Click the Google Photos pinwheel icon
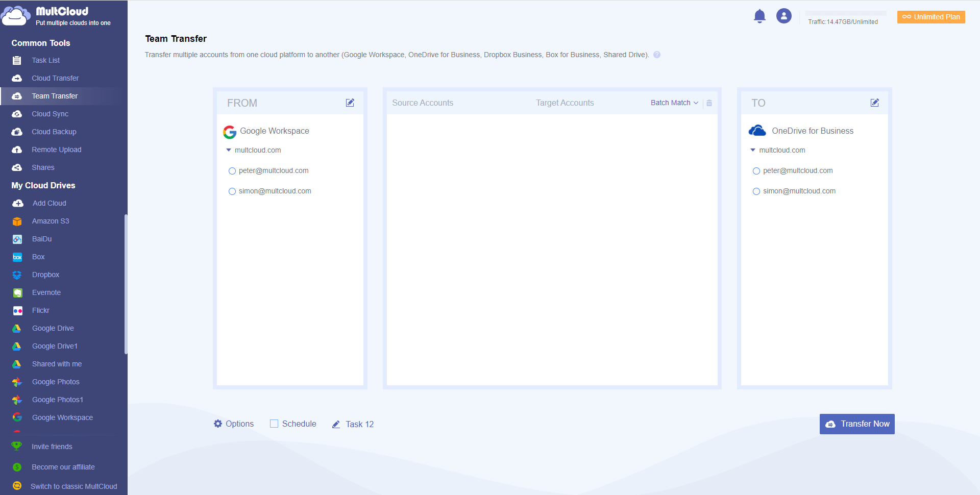The height and width of the screenshot is (495, 980). point(17,382)
